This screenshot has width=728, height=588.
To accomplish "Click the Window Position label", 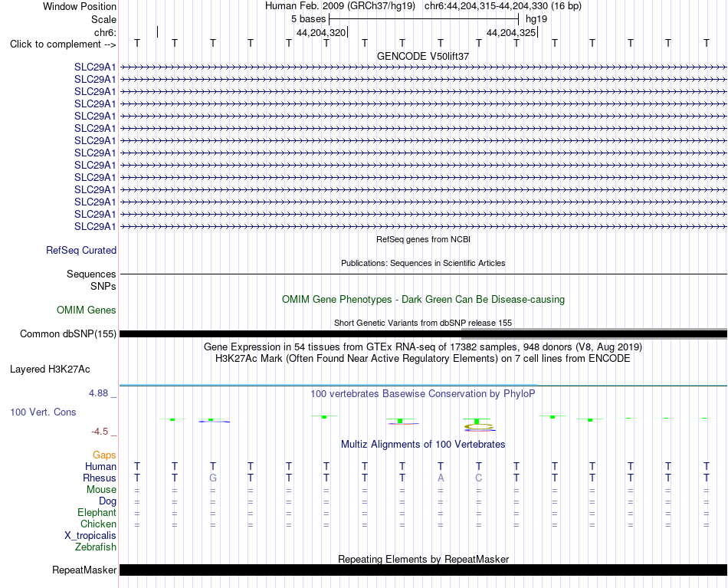I will [x=80, y=6].
